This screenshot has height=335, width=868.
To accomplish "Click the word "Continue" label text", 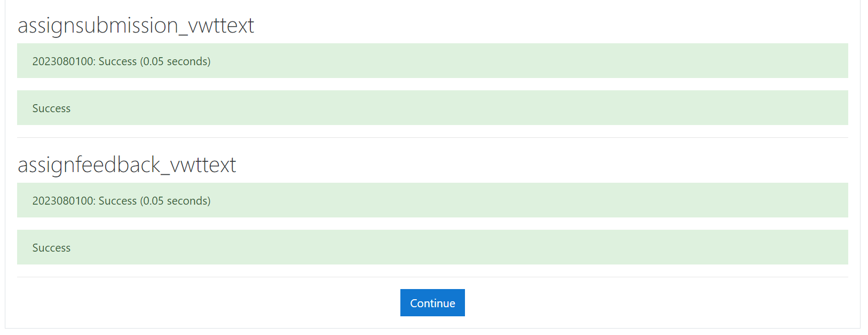I will coord(432,303).
